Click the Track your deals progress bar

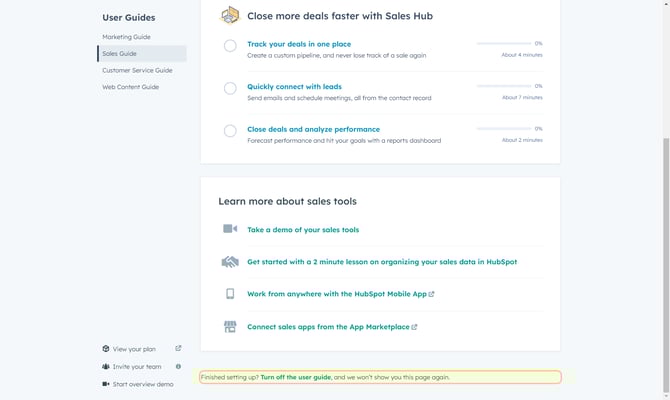[x=503, y=44]
